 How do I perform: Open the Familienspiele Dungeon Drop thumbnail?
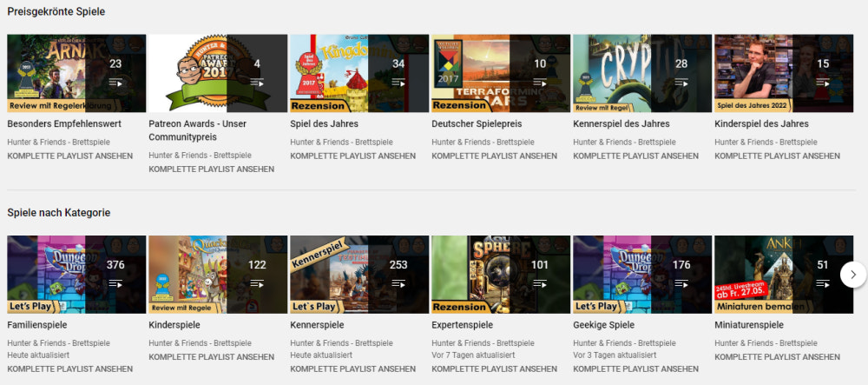coord(76,275)
